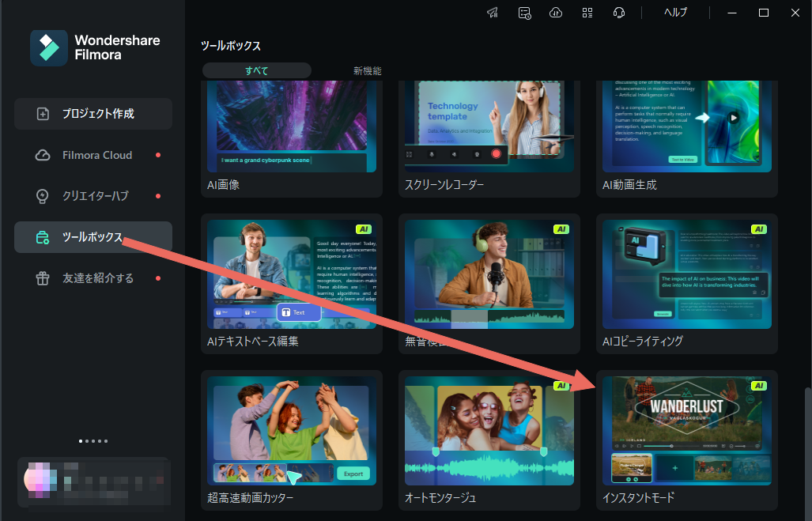812x521 pixels.
Task: Click the carousel pagination dots in sidebar
Action: [x=93, y=441]
